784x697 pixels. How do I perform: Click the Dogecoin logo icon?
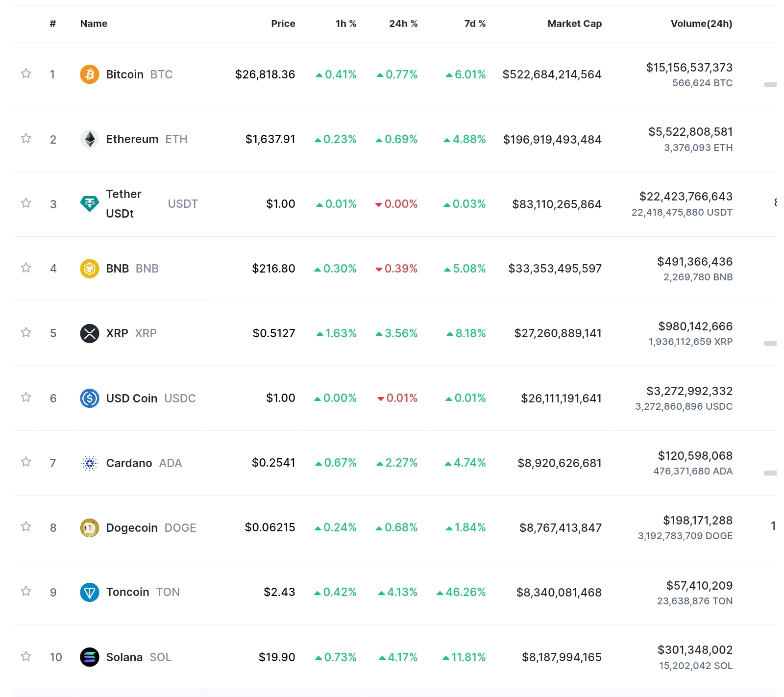[x=90, y=528]
